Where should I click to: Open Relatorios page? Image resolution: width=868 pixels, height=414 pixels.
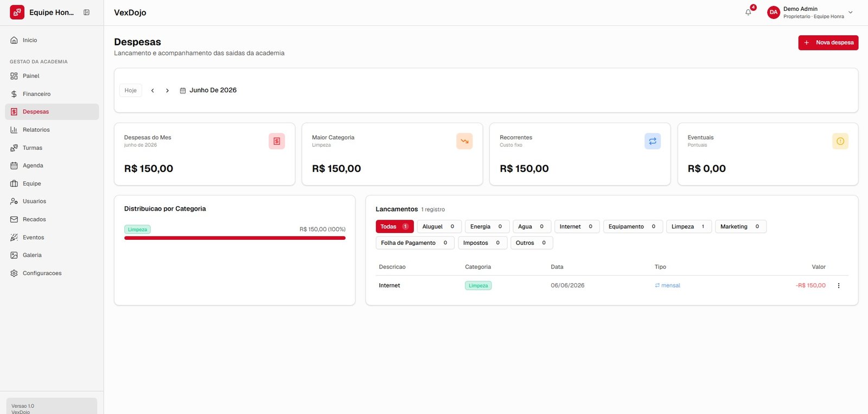(x=52, y=130)
